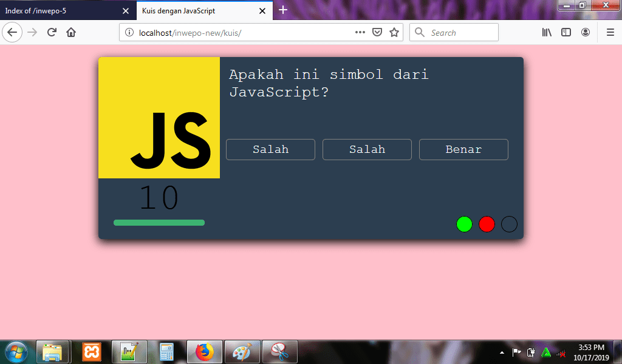Open the Library bookshelf icon
The width and height of the screenshot is (622, 364).
(x=547, y=32)
